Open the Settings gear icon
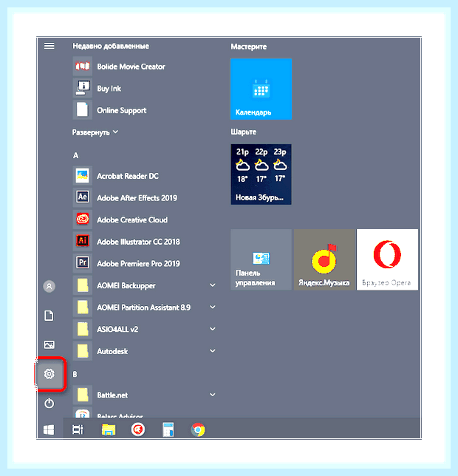458x476 pixels. (49, 374)
